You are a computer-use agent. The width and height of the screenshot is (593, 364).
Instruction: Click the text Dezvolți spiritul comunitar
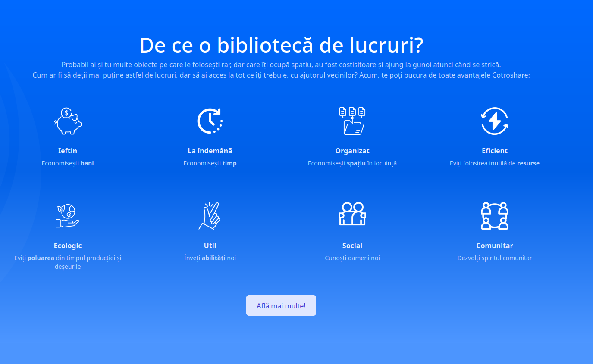495,258
